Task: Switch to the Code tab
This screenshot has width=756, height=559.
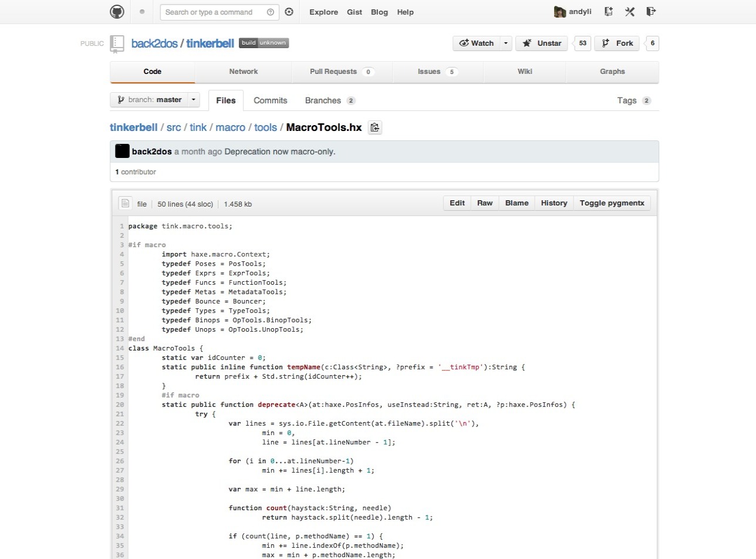Action: (153, 72)
